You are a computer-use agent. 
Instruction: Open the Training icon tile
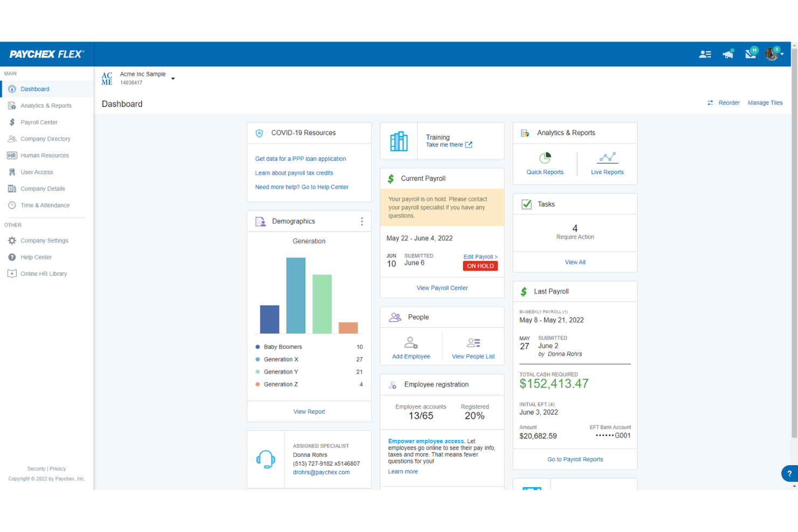click(x=399, y=141)
